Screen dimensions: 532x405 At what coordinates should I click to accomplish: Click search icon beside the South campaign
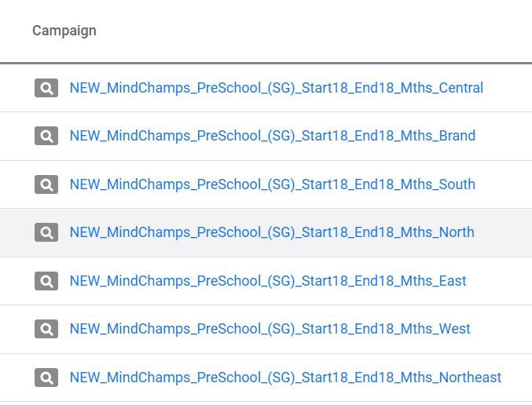point(46,184)
